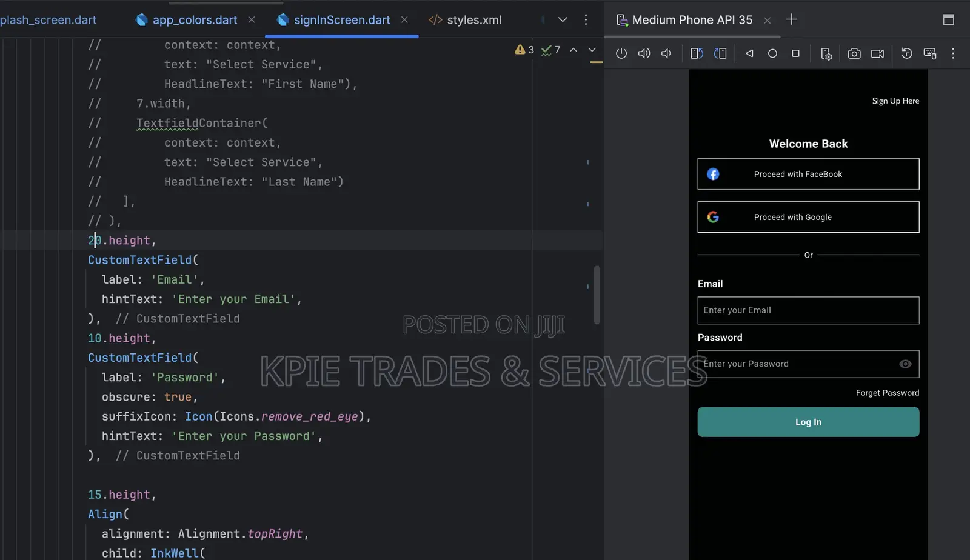
Task: Lower emulator volume with volume down icon
Action: (666, 53)
